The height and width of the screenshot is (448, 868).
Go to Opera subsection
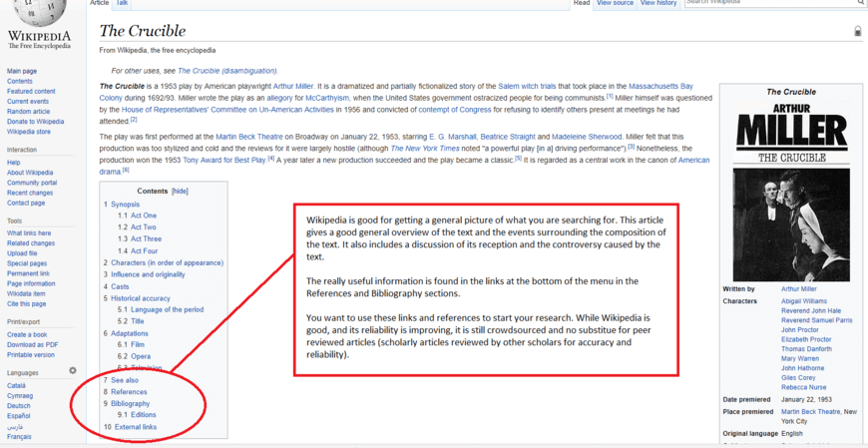141,356
